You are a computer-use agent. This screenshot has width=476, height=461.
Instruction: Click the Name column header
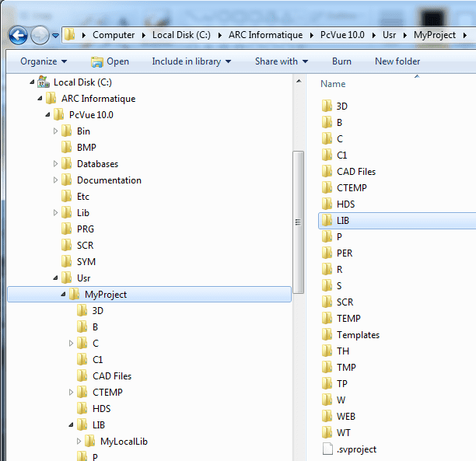pos(334,84)
